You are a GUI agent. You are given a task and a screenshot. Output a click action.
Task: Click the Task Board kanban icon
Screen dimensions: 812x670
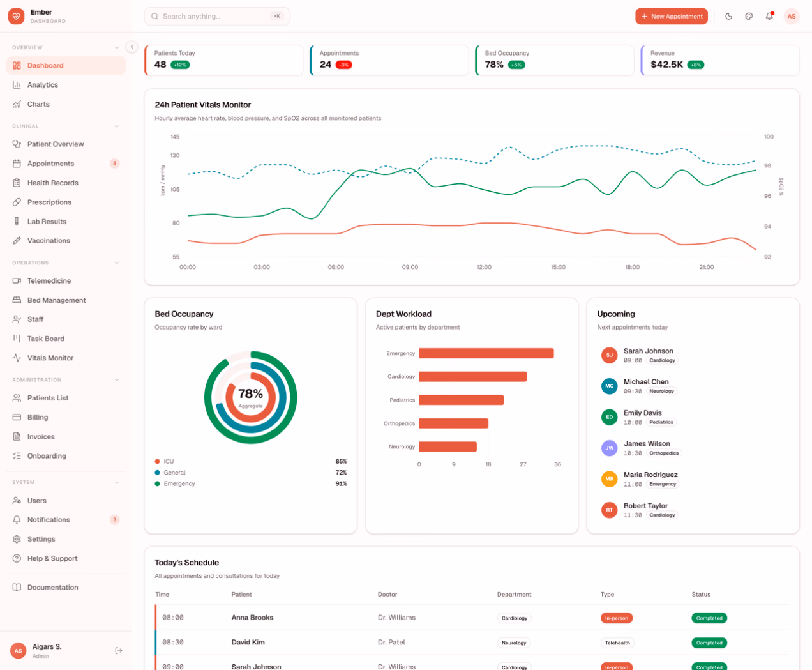pos(17,339)
